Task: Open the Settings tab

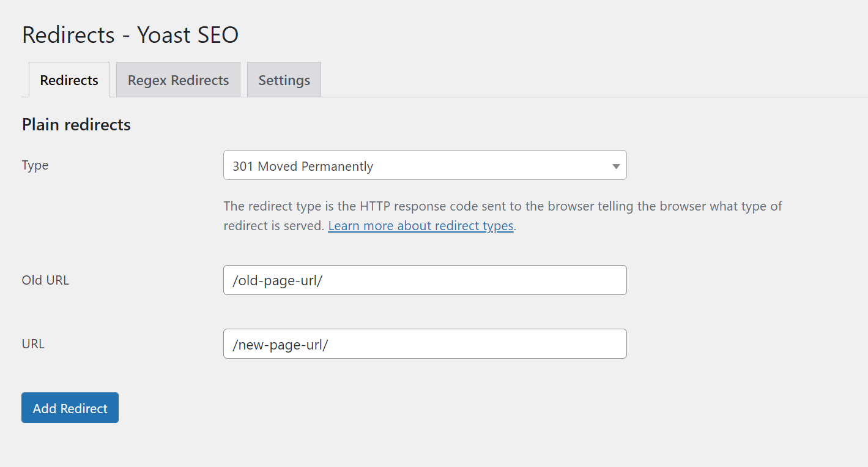Action: (283, 80)
